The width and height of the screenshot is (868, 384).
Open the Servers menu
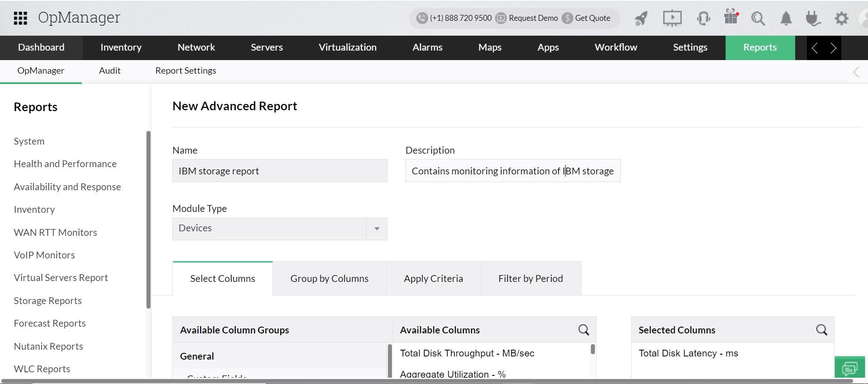(x=267, y=47)
